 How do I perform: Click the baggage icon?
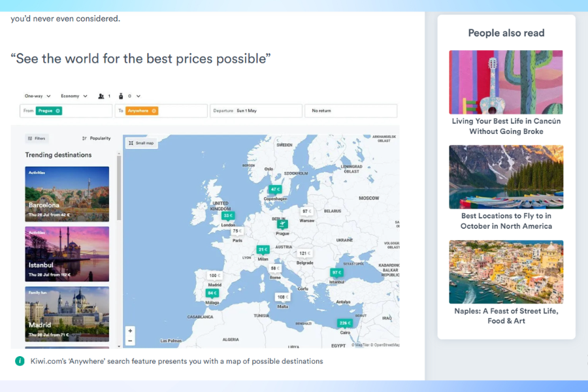tap(120, 96)
